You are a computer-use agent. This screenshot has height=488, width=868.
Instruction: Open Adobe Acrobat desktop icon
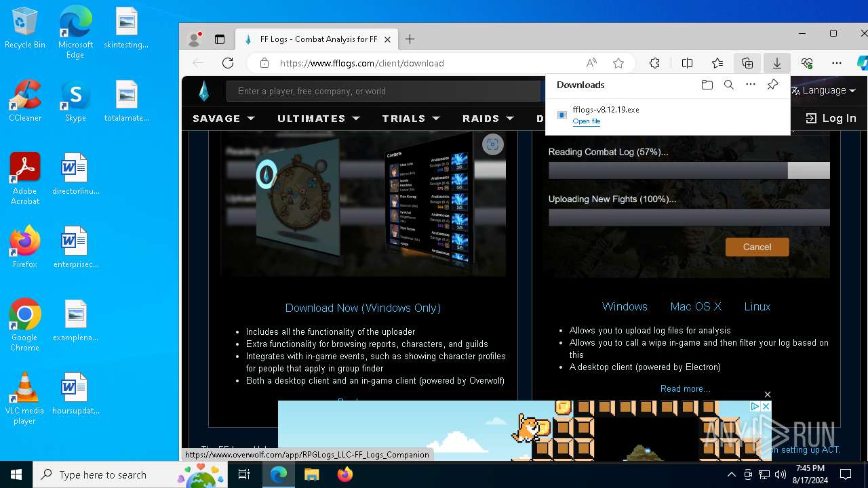[x=25, y=179]
